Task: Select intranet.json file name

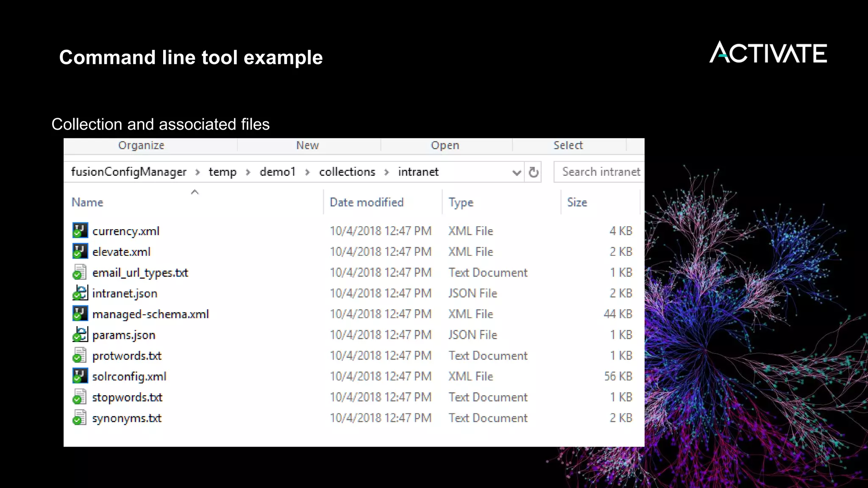Action: pos(125,294)
